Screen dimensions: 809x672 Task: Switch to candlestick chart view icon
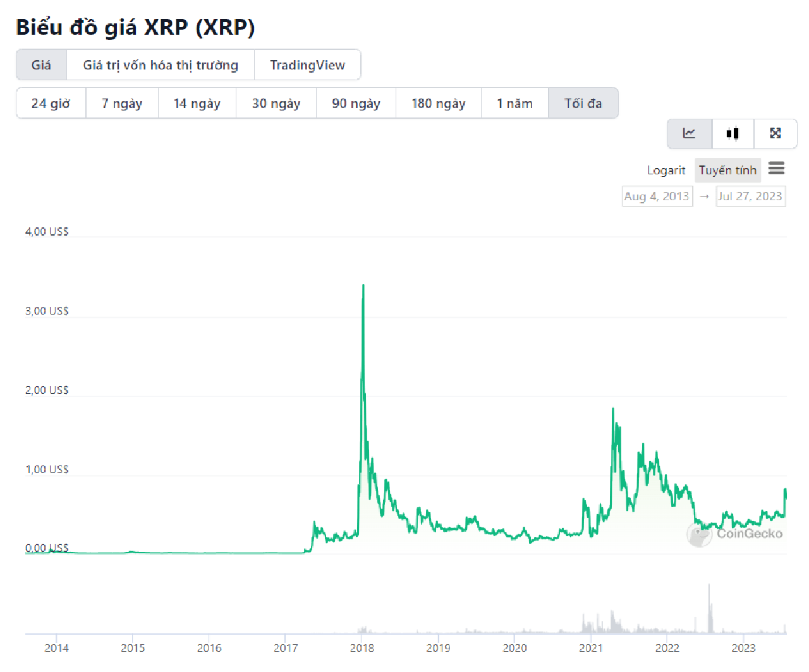click(733, 133)
